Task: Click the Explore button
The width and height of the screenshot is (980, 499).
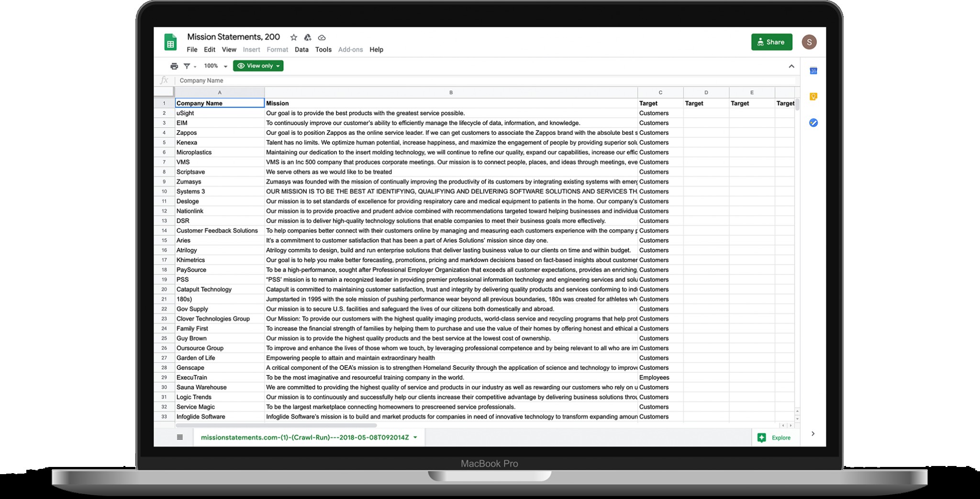Action: click(775, 438)
